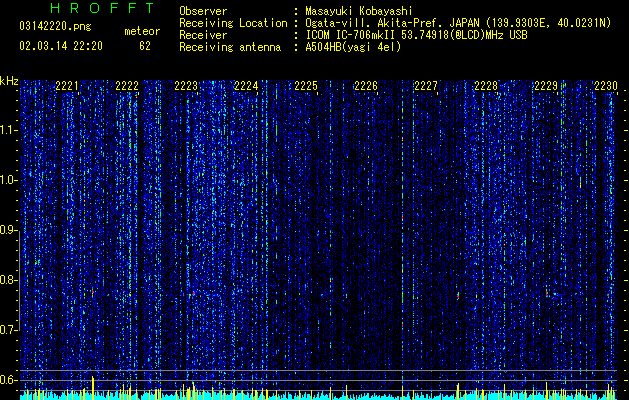629x400 pixels.
Task: Click the 2225 time marker
Action: coord(306,86)
